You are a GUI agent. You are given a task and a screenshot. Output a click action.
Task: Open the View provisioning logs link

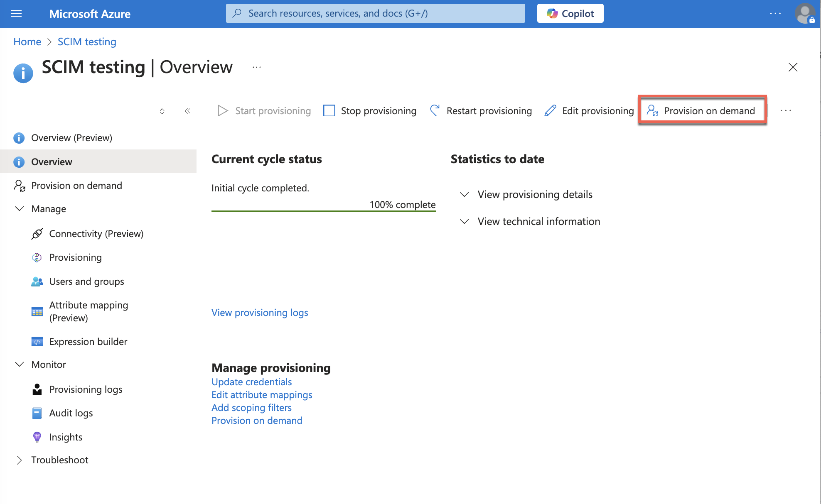tap(260, 313)
